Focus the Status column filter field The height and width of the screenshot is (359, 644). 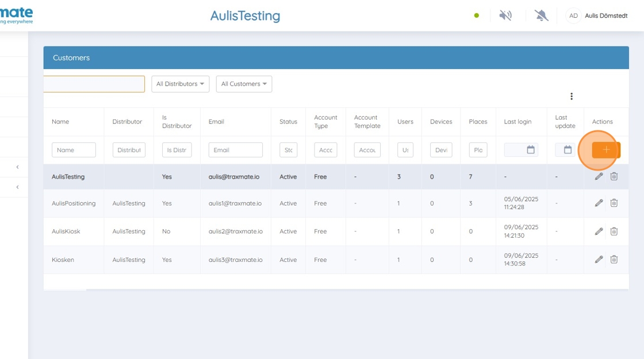click(288, 150)
